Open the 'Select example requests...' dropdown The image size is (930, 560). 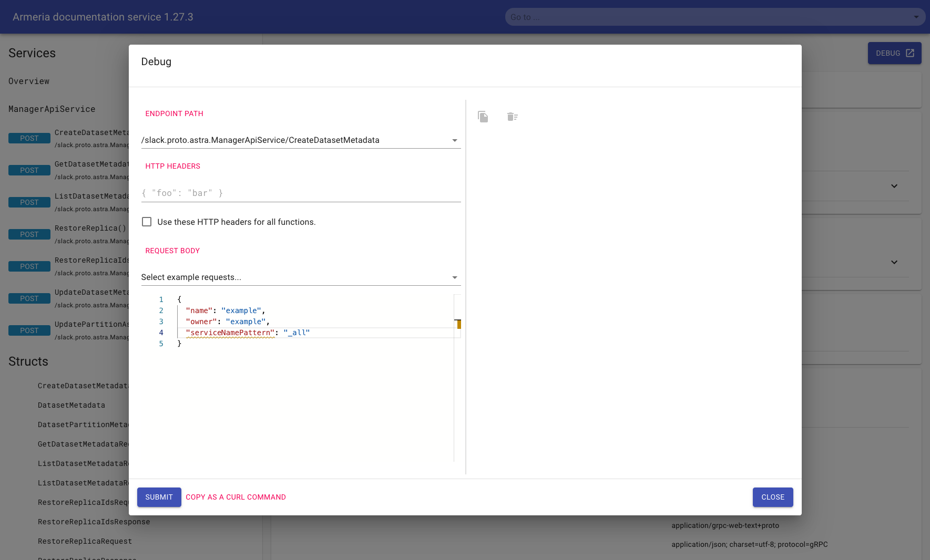pos(301,277)
